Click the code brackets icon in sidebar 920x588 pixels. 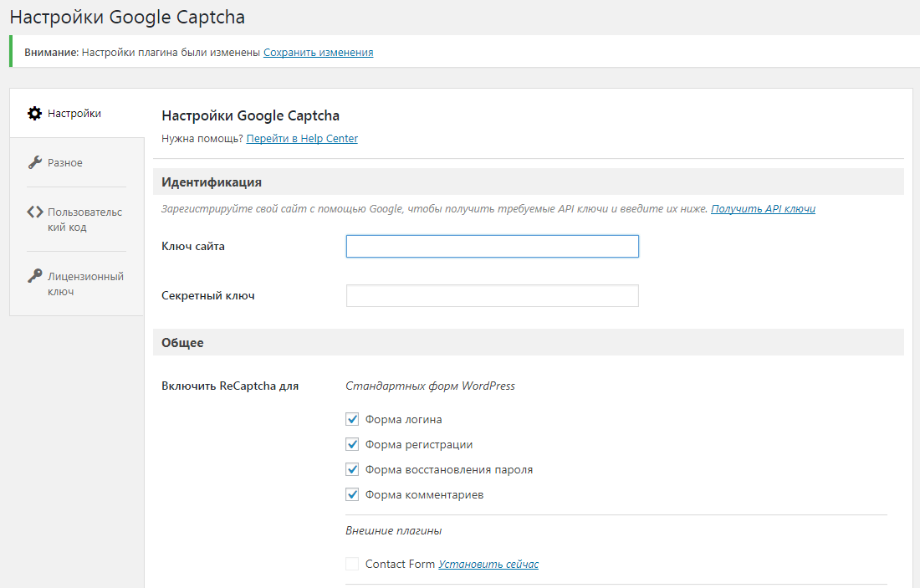click(x=34, y=212)
